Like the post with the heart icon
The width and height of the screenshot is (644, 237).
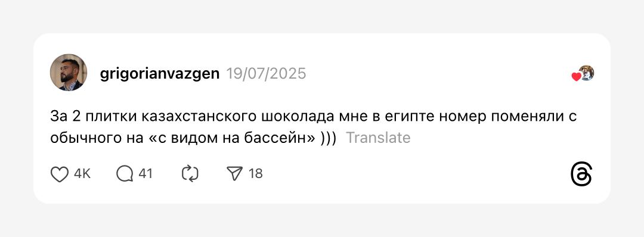tap(59, 174)
